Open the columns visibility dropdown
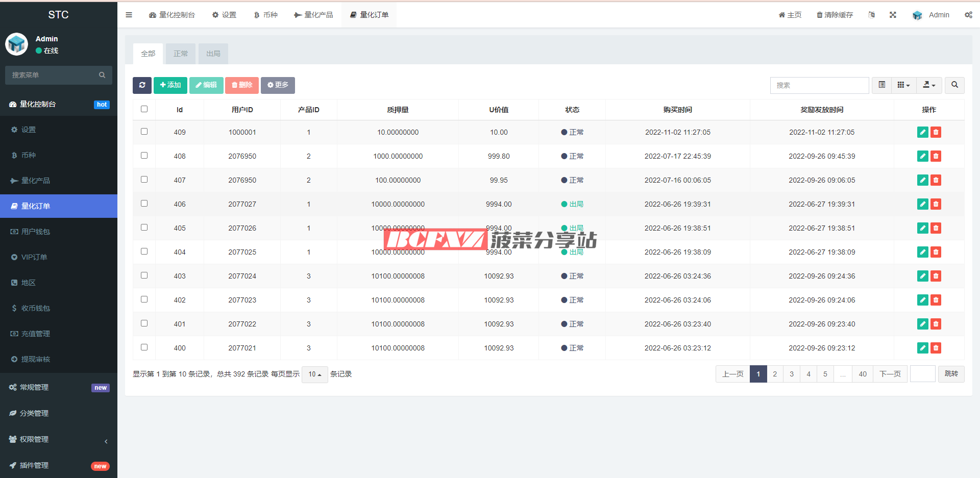This screenshot has width=980, height=478. (903, 85)
